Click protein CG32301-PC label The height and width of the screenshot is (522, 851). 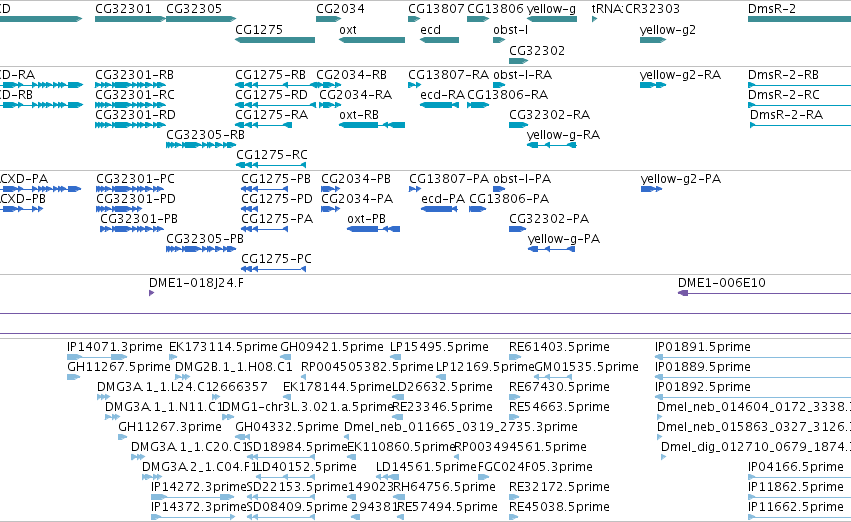pos(135,179)
